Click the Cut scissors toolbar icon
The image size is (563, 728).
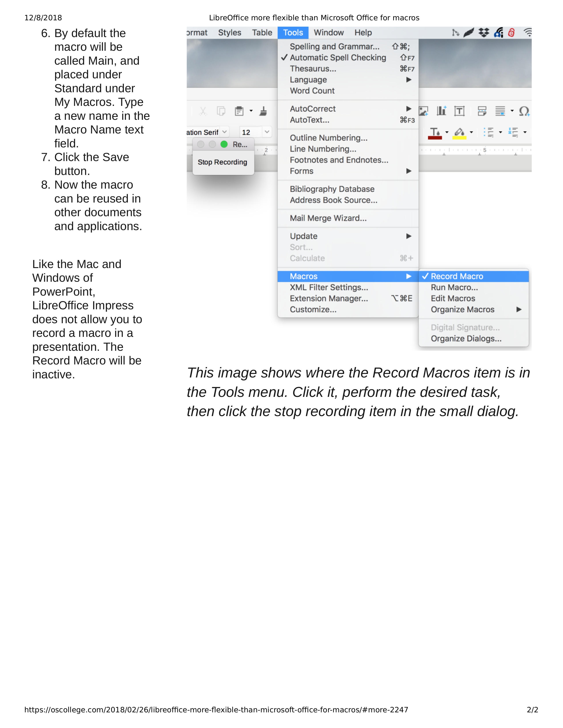click(x=203, y=111)
